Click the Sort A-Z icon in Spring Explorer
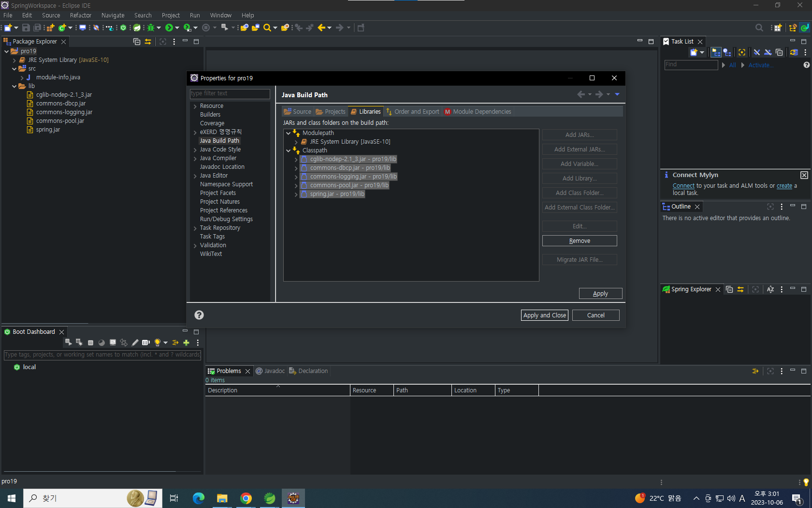The width and height of the screenshot is (812, 508). [770, 289]
